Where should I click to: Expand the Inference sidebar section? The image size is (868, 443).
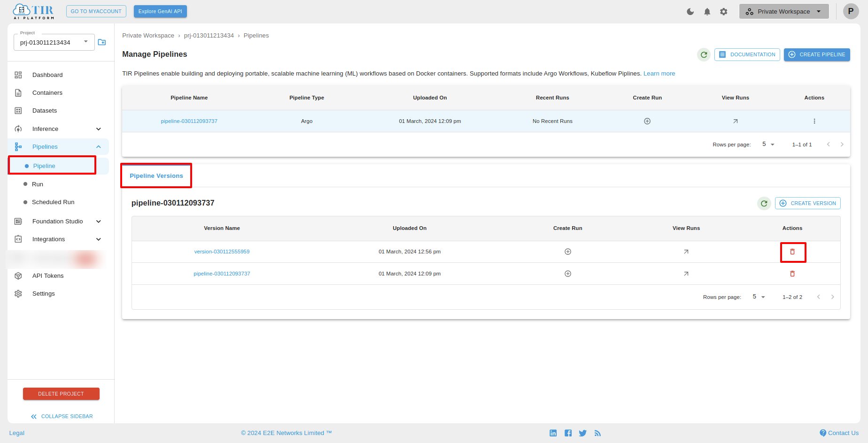99,129
